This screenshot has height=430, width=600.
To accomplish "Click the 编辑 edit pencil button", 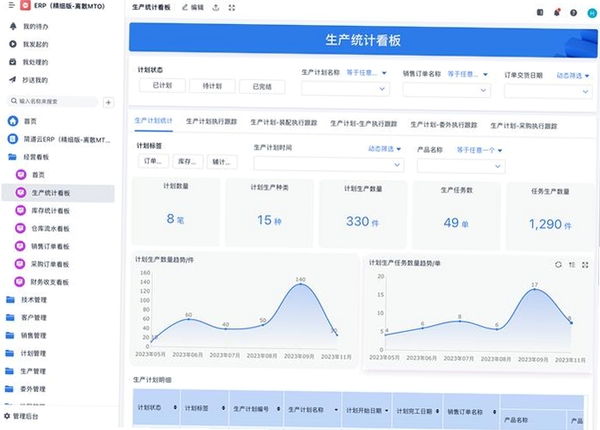I will [x=193, y=7].
